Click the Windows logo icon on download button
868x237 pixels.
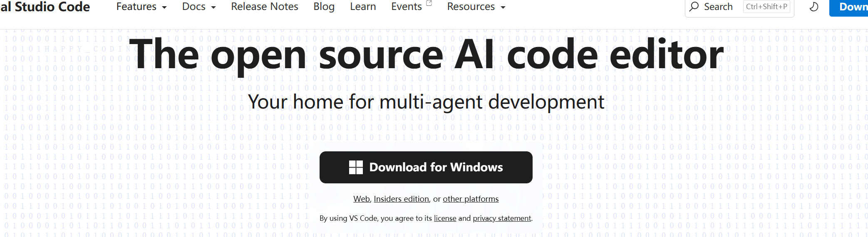tap(356, 167)
